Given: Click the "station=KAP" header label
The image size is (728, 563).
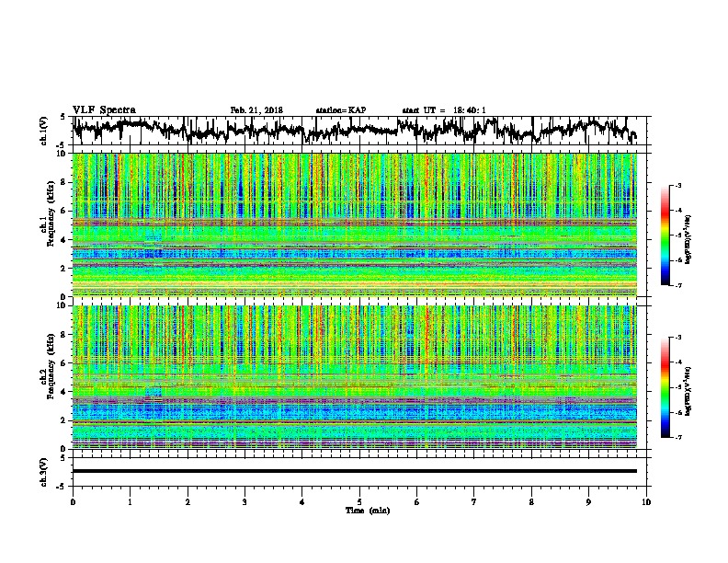Looking at the screenshot, I should [x=341, y=110].
